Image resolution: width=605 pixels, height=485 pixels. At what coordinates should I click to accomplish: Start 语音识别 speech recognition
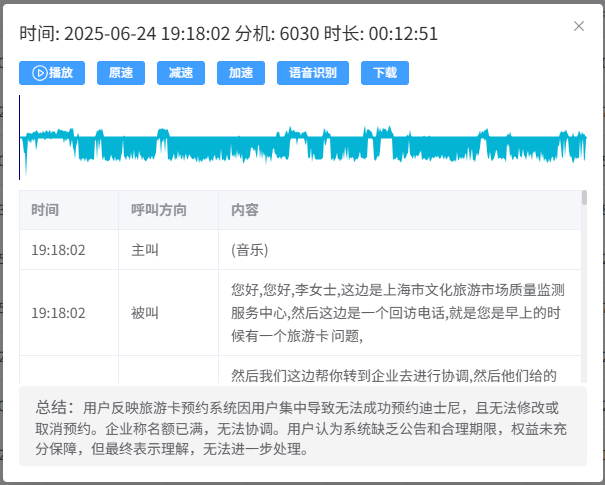(313, 73)
